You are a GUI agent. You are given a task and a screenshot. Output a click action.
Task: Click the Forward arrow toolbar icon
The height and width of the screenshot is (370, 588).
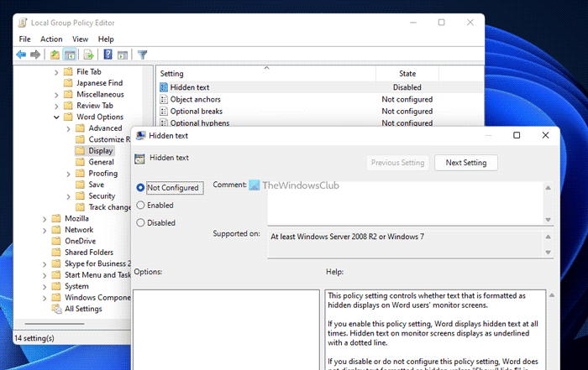coord(35,55)
